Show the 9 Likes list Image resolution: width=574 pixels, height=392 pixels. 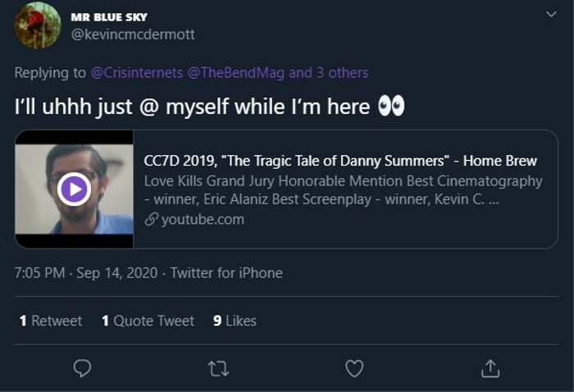235,321
